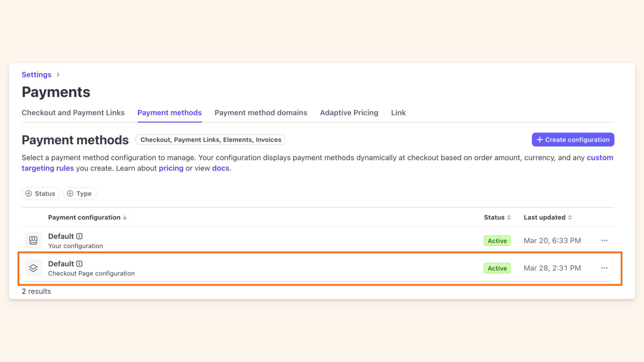Image resolution: width=644 pixels, height=362 pixels.
Task: Open the Payment method domains tab
Action: (261, 113)
